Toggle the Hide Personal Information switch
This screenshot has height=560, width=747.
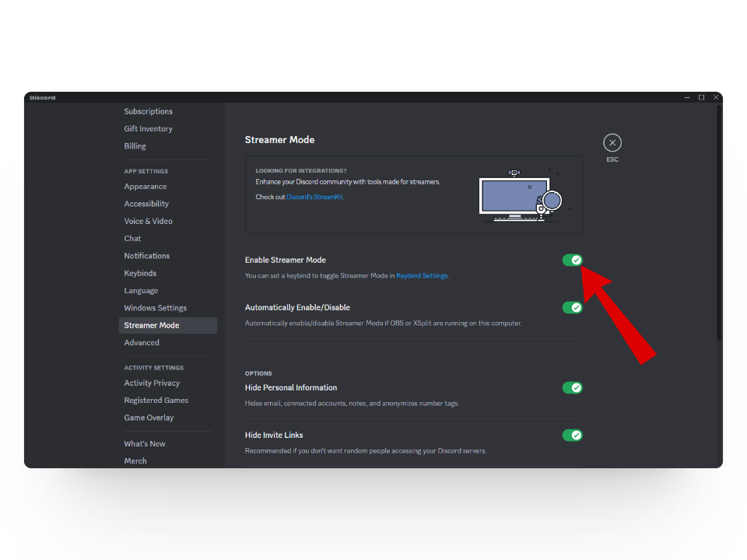(572, 387)
